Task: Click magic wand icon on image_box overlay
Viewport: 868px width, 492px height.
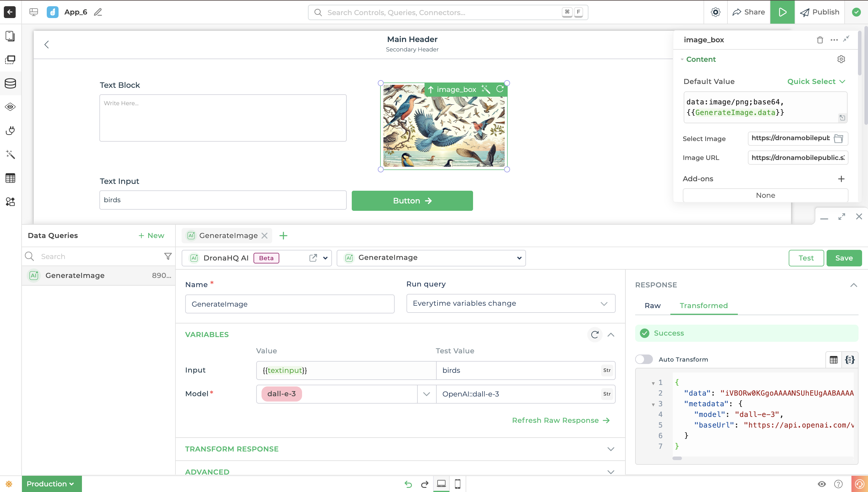Action: click(485, 89)
